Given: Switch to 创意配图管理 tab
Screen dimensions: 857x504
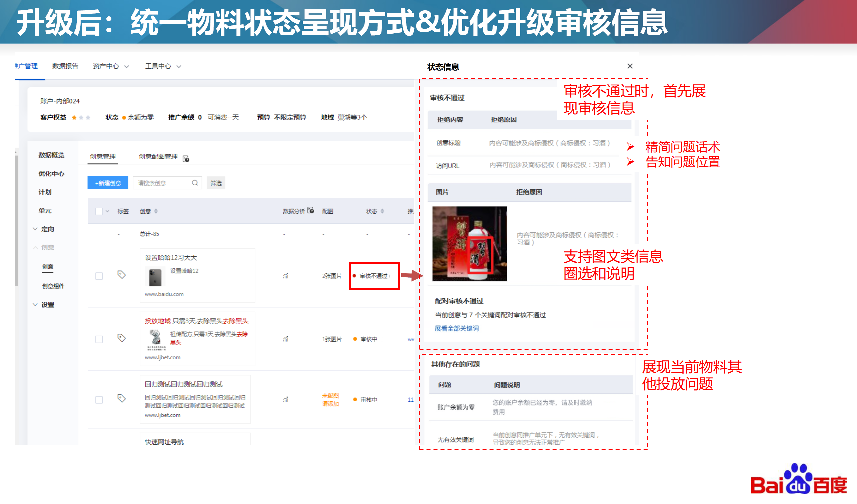Looking at the screenshot, I should pyautogui.click(x=158, y=157).
